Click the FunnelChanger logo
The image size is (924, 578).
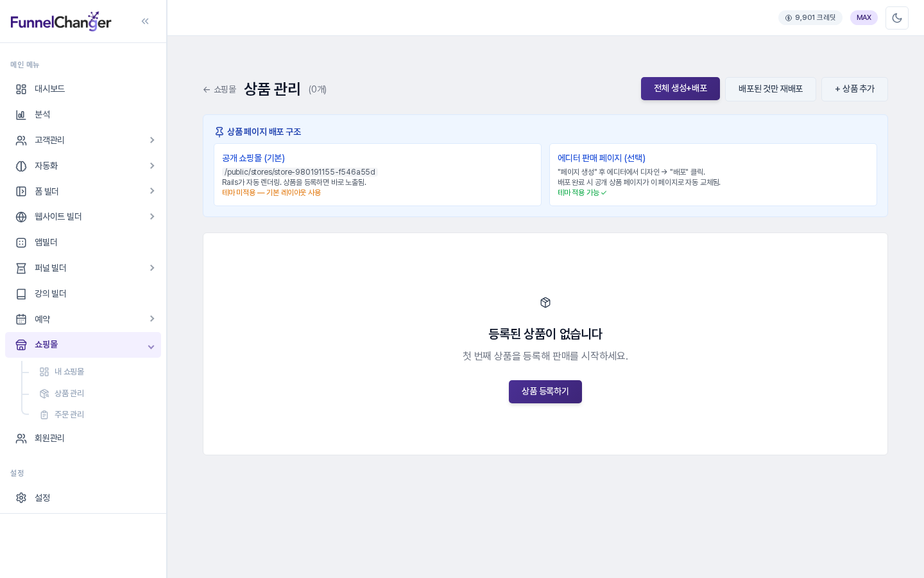(61, 21)
